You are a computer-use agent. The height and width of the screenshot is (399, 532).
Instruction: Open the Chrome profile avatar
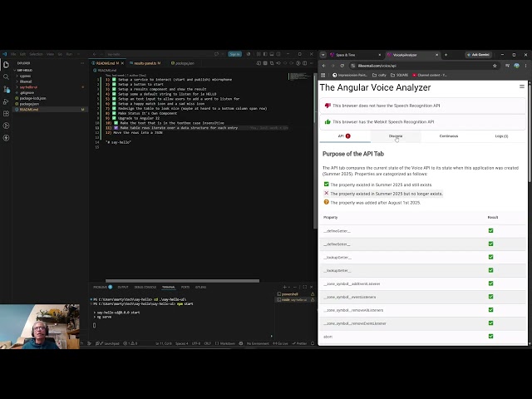[516, 66]
